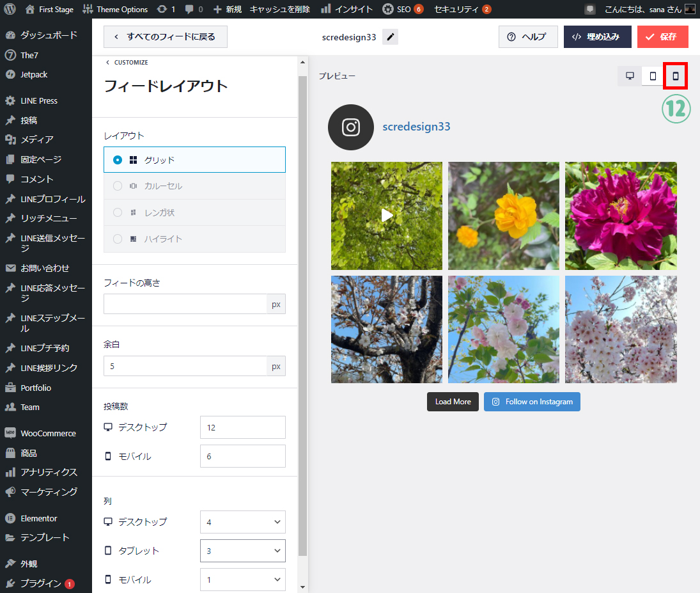Click the フィードの高さ input field
The width and height of the screenshot is (700, 593).
click(185, 304)
